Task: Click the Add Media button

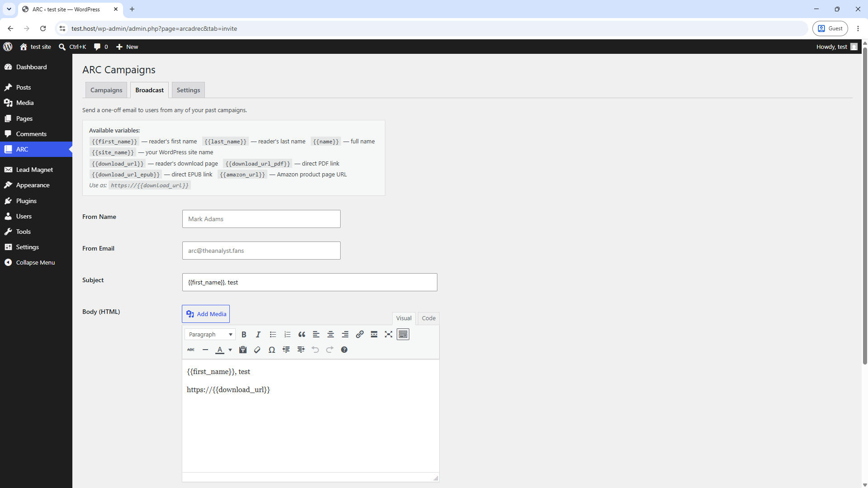Action: [x=206, y=314]
